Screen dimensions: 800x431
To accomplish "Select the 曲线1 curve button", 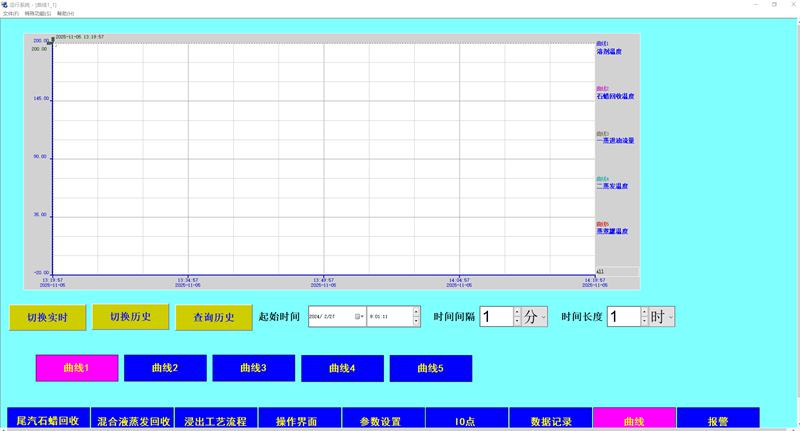I will pos(77,368).
